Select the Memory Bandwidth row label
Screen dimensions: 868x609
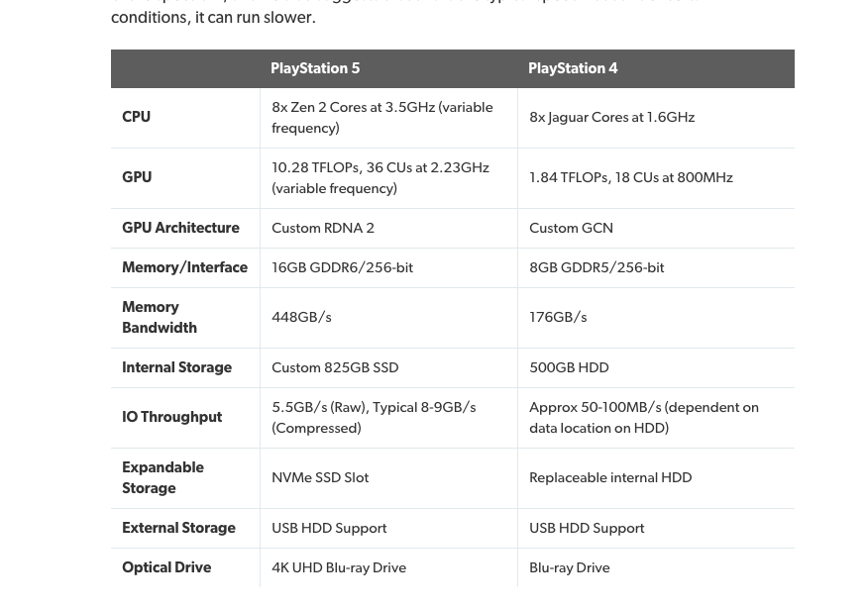160,317
